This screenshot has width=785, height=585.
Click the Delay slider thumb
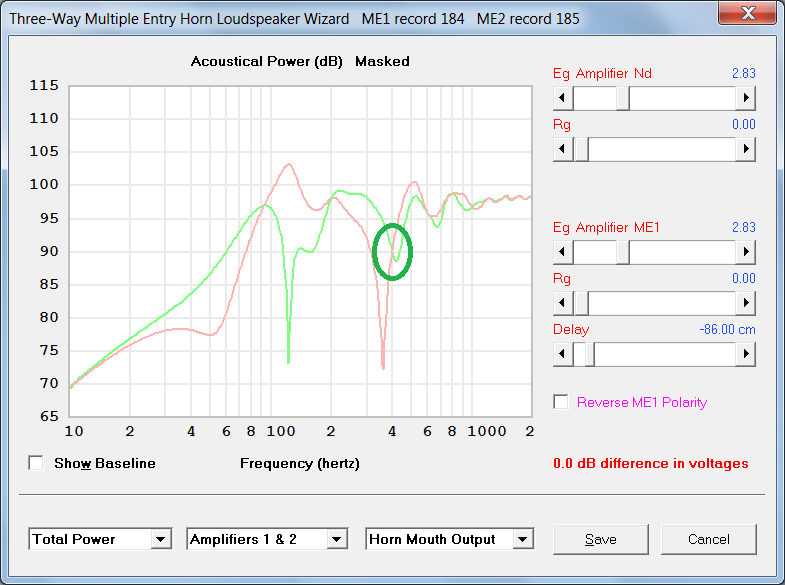point(590,354)
